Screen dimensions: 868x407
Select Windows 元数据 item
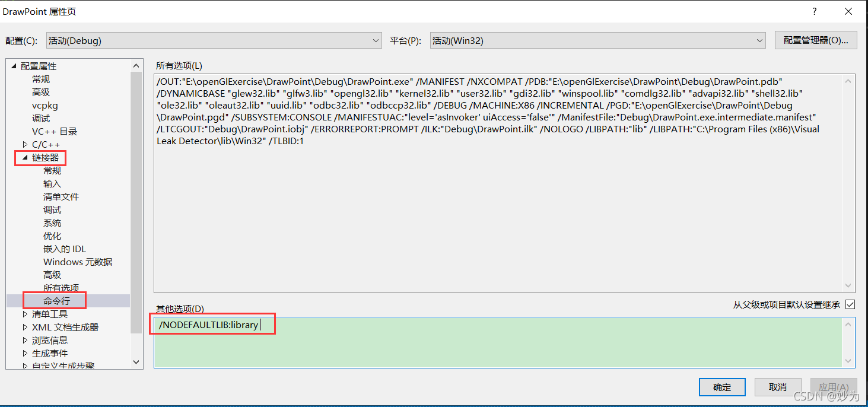[78, 262]
